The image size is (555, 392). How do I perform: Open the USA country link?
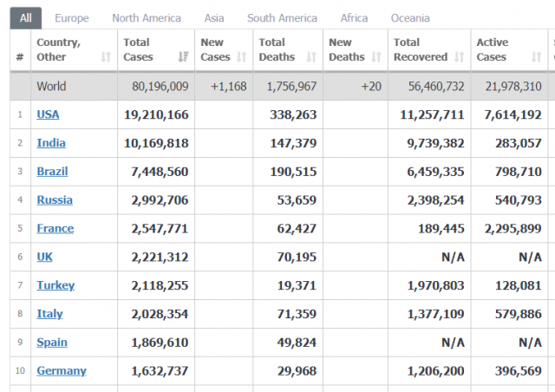coord(48,114)
